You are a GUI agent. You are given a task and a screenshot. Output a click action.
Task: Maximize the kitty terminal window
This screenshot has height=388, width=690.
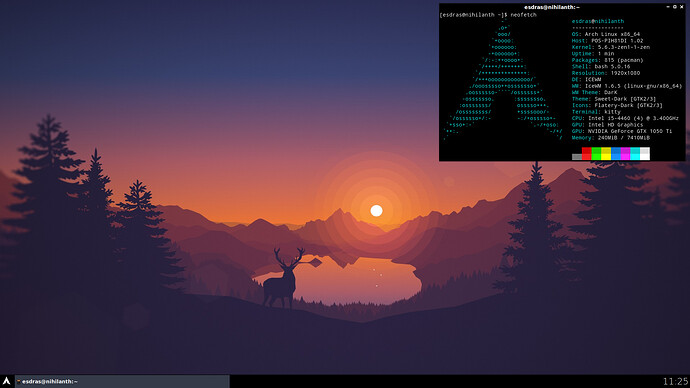[675, 7]
